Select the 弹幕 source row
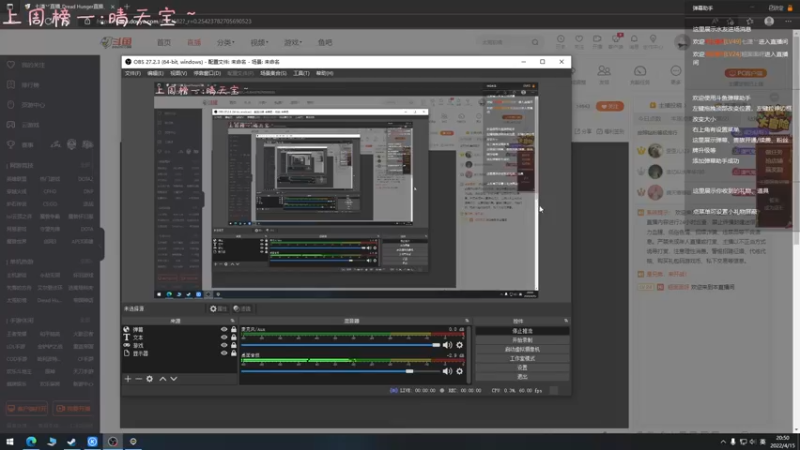The image size is (800, 450). pos(180,330)
